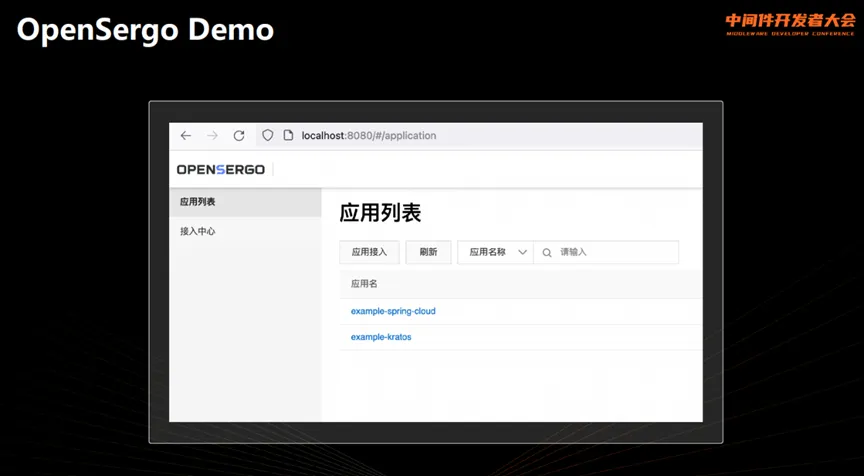Viewport: 864px width, 476px height.
Task: Open the 应用名称 dropdown
Action: 495,252
